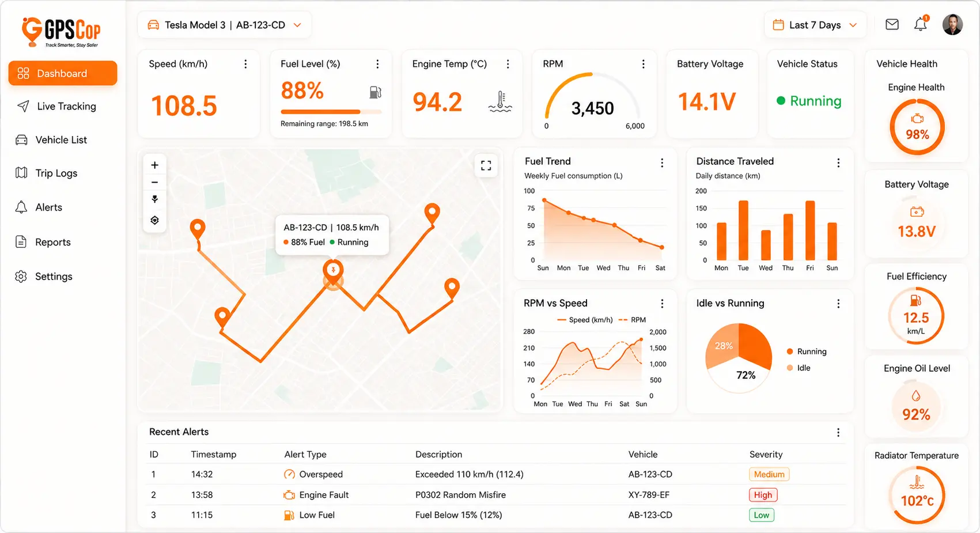980x533 pixels.
Task: Expand the map to fullscreen
Action: coord(486,165)
